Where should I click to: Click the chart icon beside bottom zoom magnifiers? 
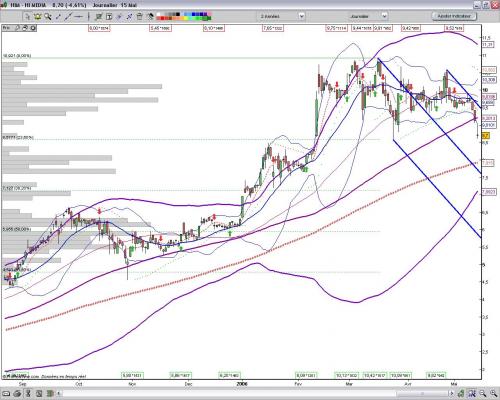click(472, 394)
